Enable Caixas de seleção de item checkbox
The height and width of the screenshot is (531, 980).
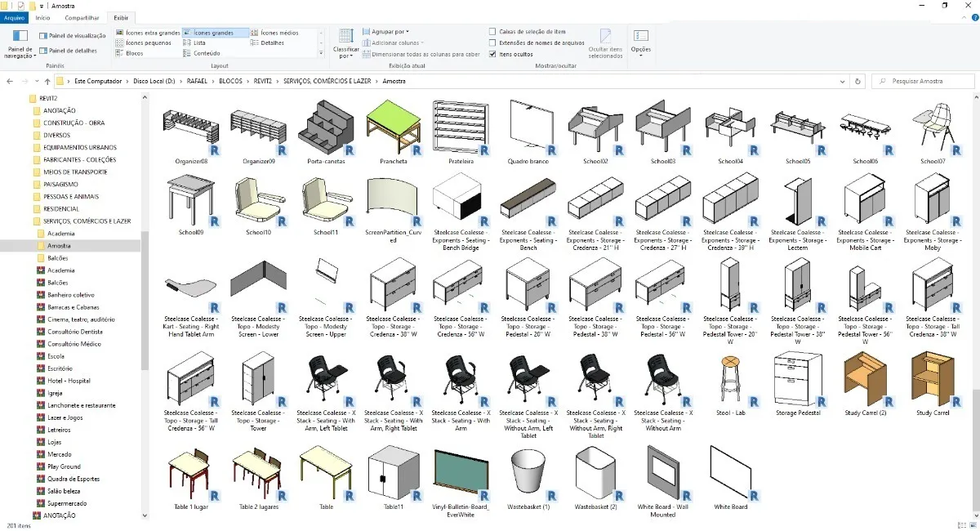492,32
